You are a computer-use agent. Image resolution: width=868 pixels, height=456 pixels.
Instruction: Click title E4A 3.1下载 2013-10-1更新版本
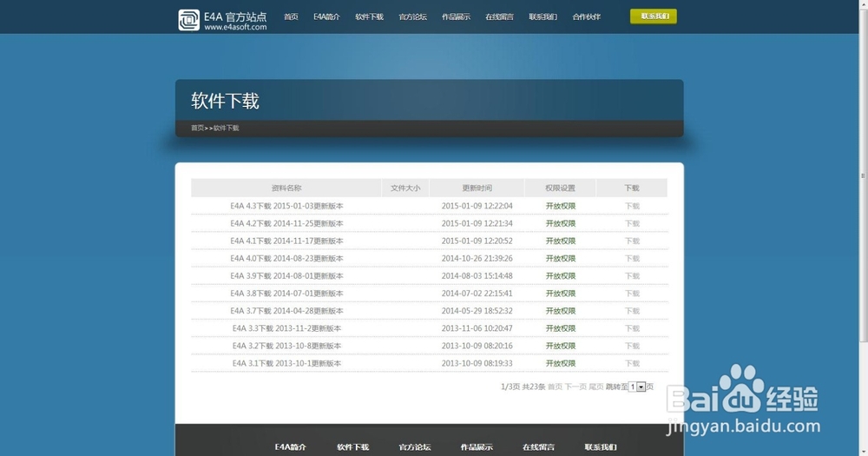[286, 363]
